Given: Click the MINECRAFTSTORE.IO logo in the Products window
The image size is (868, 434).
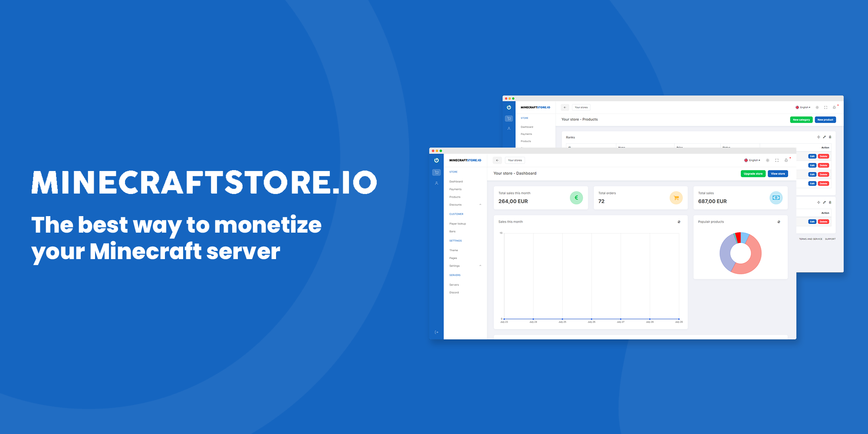Looking at the screenshot, I should [536, 107].
